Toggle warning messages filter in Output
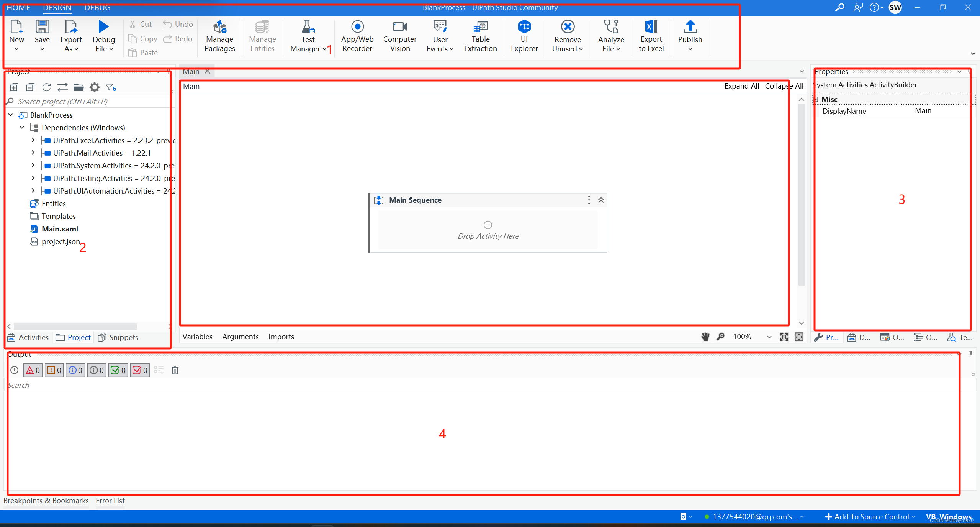This screenshot has width=980, height=527. (x=54, y=370)
